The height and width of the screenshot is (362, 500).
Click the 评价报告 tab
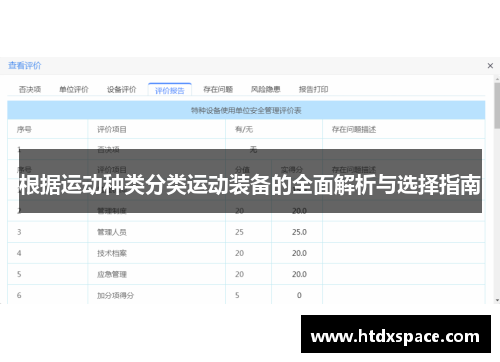(170, 90)
